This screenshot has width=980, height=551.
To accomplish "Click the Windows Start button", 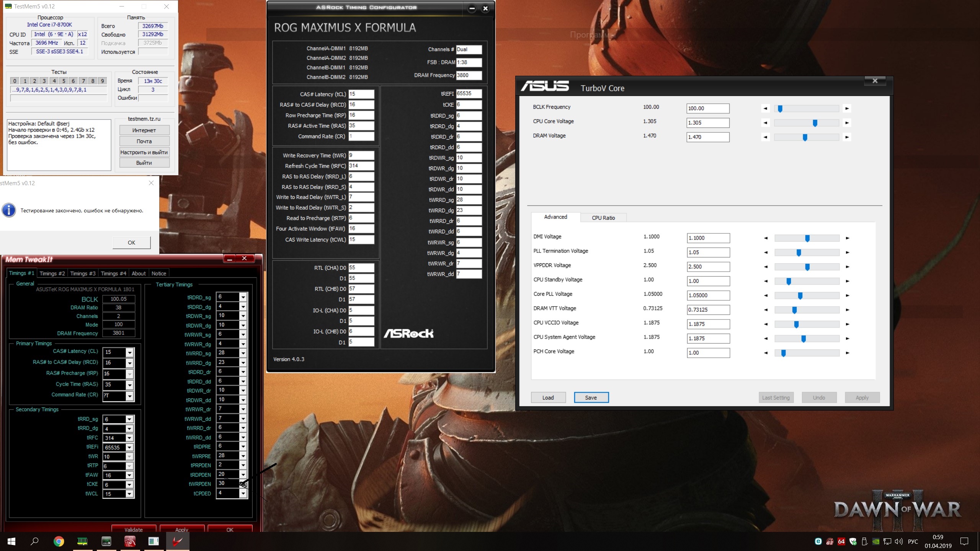I will [x=11, y=541].
